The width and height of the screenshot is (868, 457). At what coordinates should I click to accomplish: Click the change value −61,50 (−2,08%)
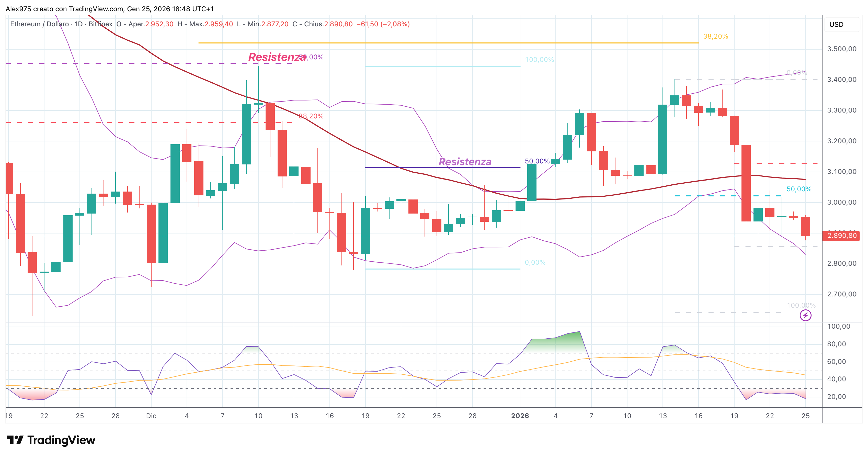click(383, 24)
